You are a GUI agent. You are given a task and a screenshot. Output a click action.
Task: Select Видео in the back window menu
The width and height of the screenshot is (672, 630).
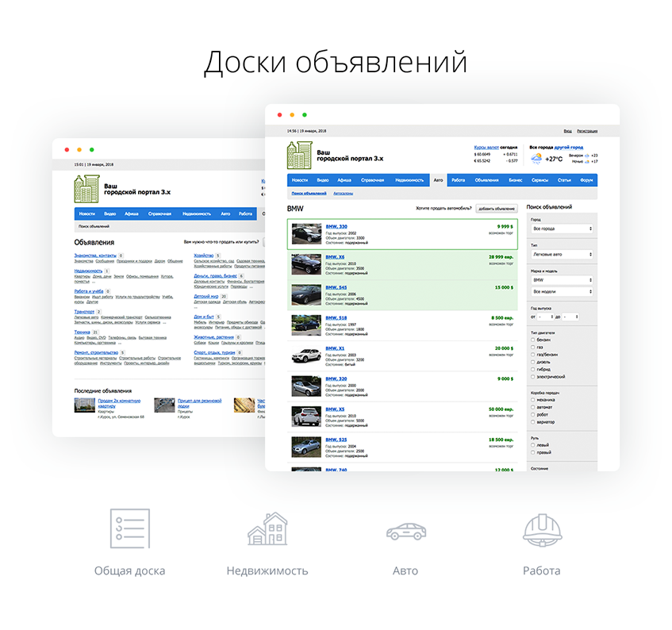point(109,214)
